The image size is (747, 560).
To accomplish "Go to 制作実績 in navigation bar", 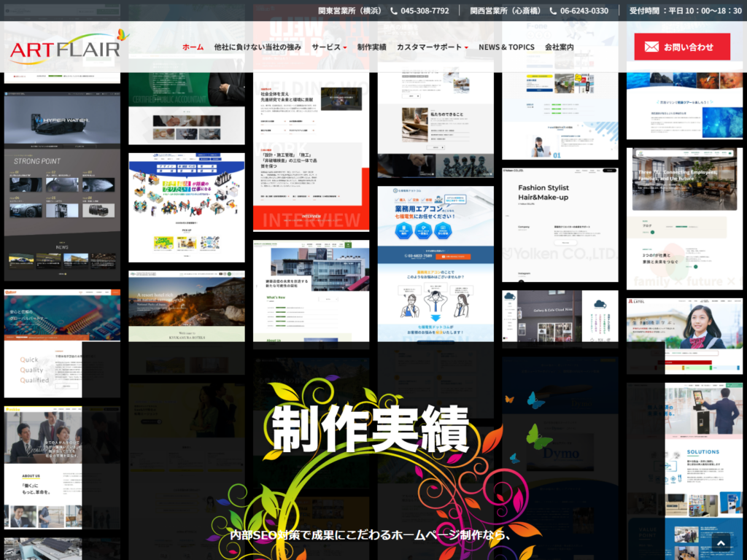I will [x=372, y=47].
